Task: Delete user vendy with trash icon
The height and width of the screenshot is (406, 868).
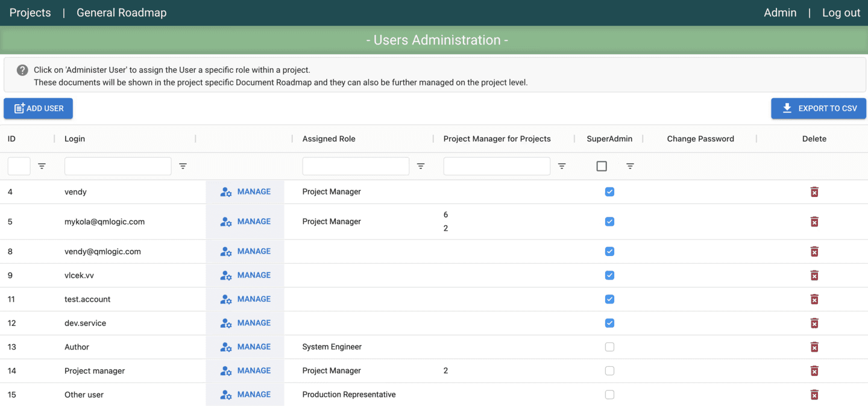Action: pos(814,192)
